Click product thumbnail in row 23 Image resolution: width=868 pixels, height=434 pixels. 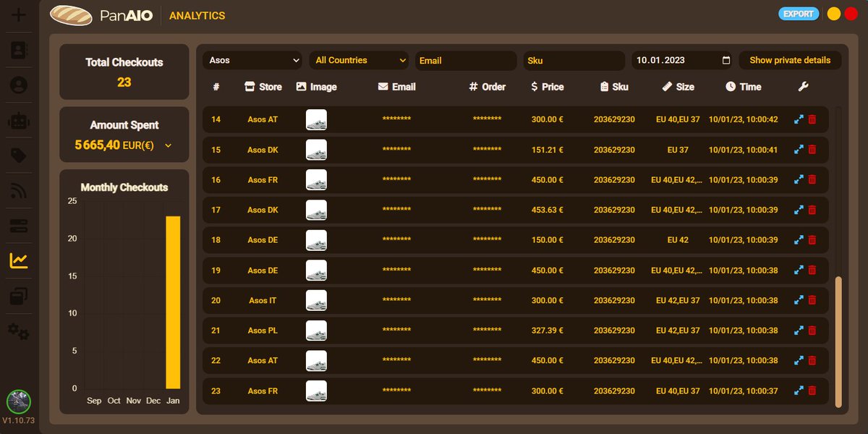pyautogui.click(x=316, y=391)
